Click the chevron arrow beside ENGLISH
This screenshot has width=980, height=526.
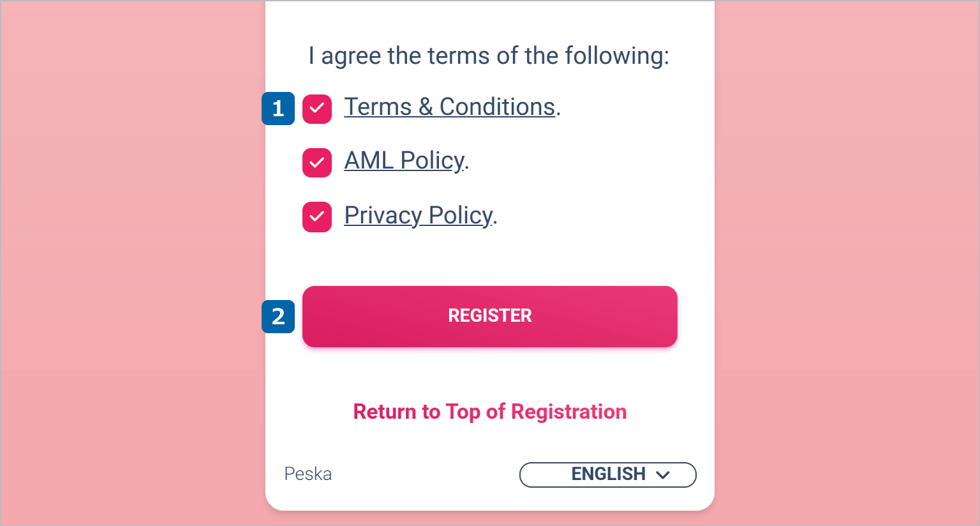[663, 475]
